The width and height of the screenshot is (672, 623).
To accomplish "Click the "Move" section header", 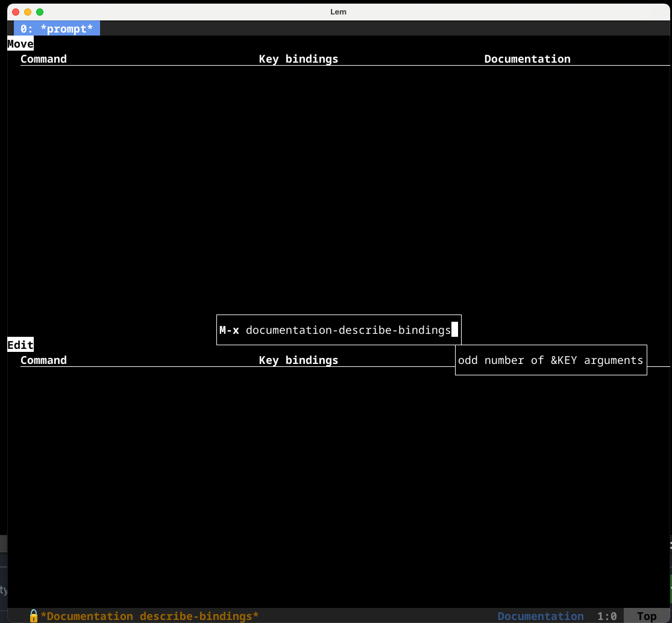I will click(x=20, y=43).
